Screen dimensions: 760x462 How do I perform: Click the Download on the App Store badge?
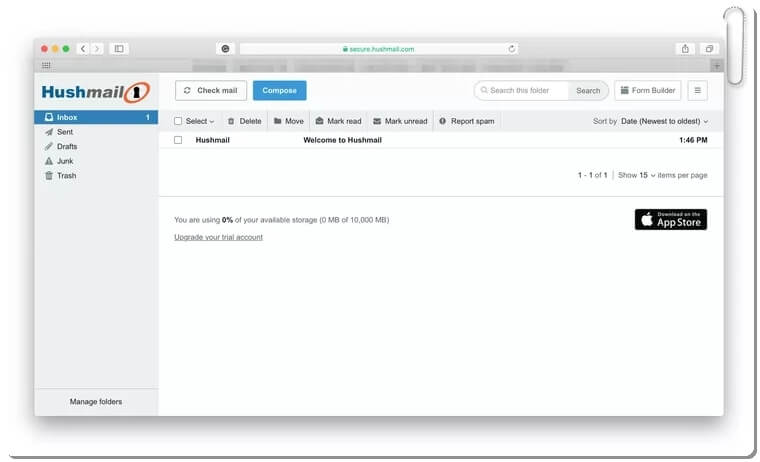coord(671,220)
